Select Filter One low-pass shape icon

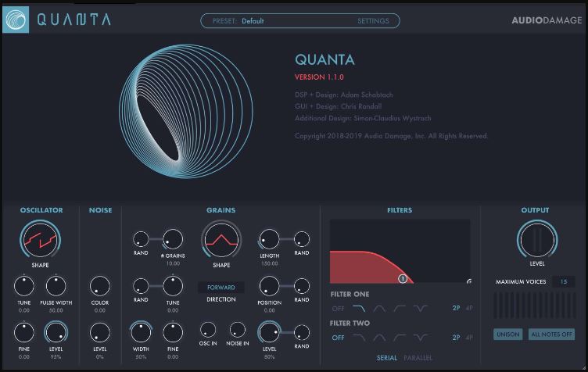pyautogui.click(x=359, y=309)
